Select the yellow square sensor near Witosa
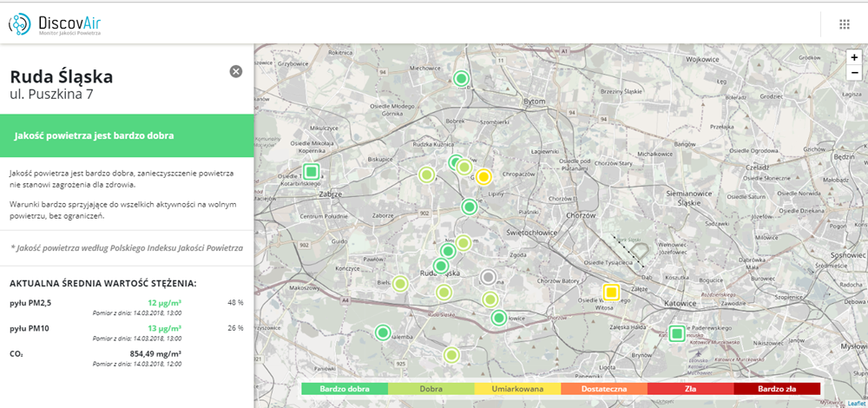The height and width of the screenshot is (408, 868). (611, 292)
